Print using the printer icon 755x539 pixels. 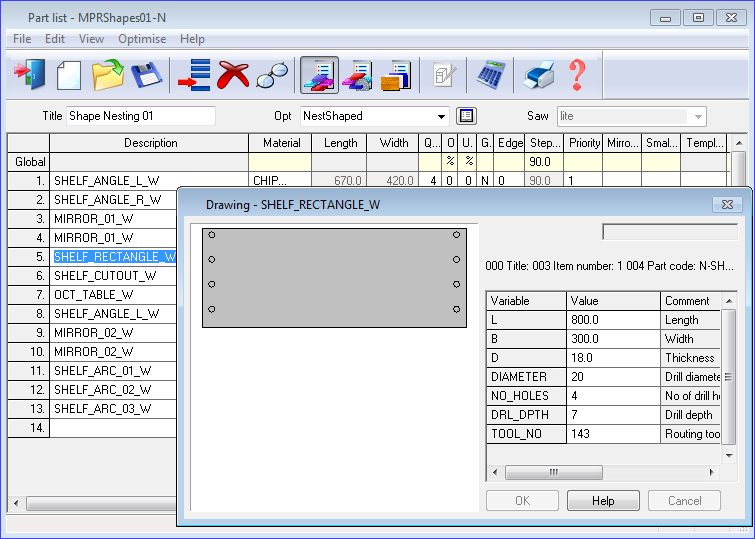[539, 75]
